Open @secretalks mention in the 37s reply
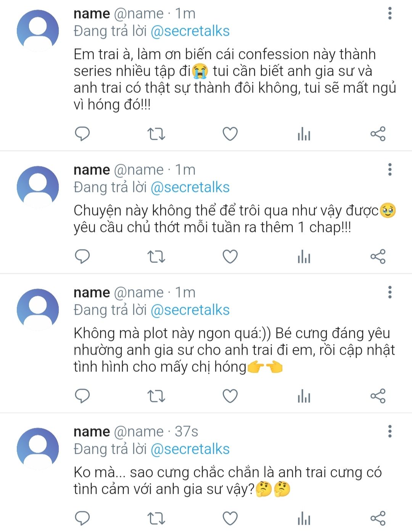The image size is (412, 532). (x=190, y=449)
